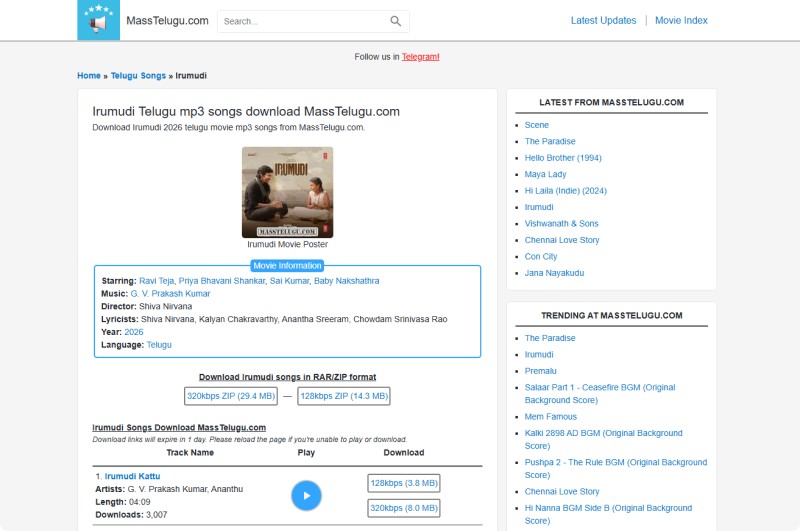Viewport: 800px width, 531px height.
Task: Open Telugu Songs breadcrumb
Action: coord(138,75)
